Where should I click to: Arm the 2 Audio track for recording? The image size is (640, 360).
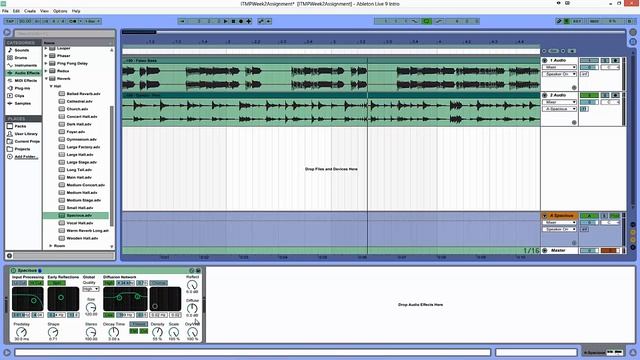[615, 95]
